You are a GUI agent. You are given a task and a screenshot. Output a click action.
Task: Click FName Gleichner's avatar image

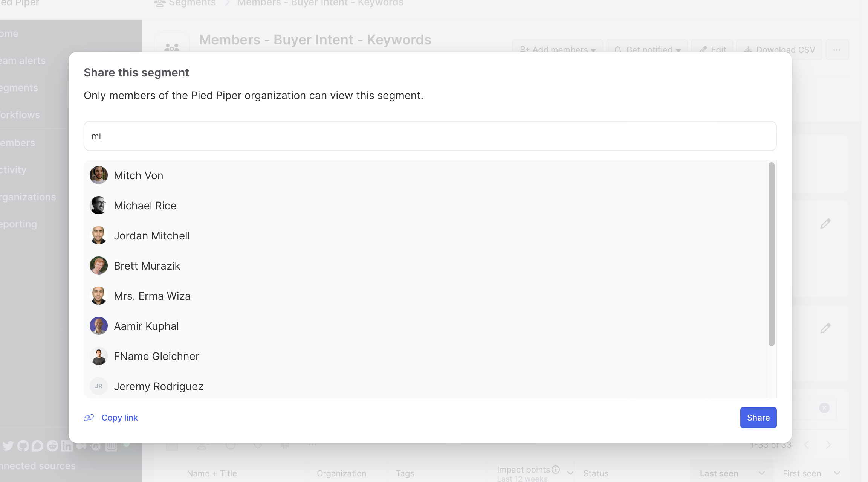[98, 356]
